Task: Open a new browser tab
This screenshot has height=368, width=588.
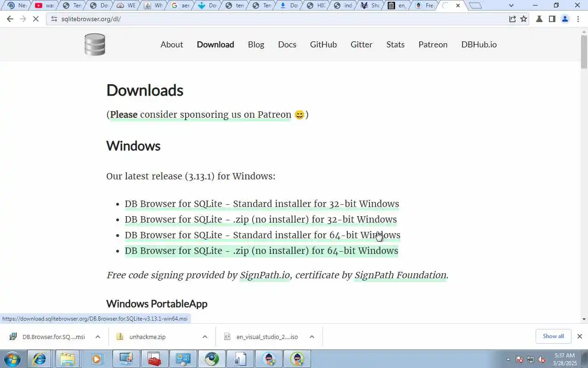Action: pos(476,6)
